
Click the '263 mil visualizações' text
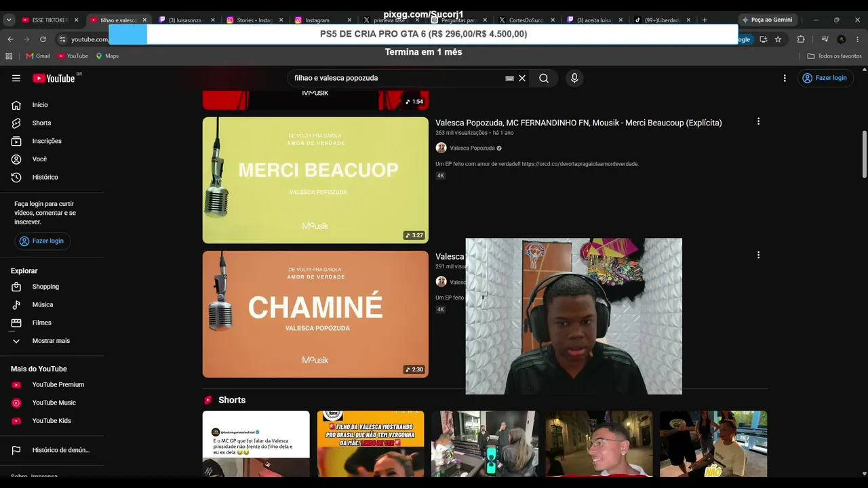(461, 133)
